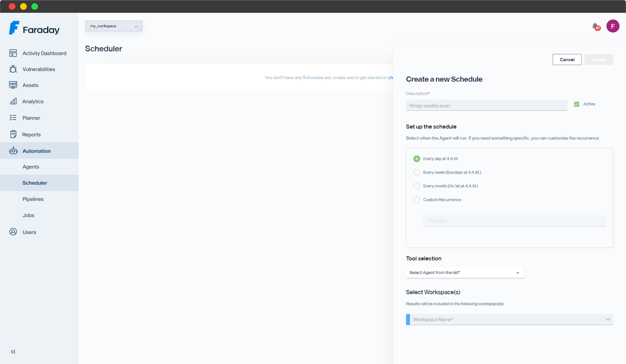Viewport: 626px width, 364px height.
Task: Click the Users profile icon in sidebar
Action: [13, 232]
